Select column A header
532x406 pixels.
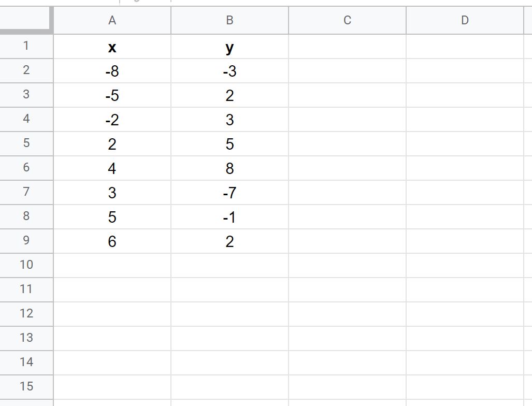(112, 20)
